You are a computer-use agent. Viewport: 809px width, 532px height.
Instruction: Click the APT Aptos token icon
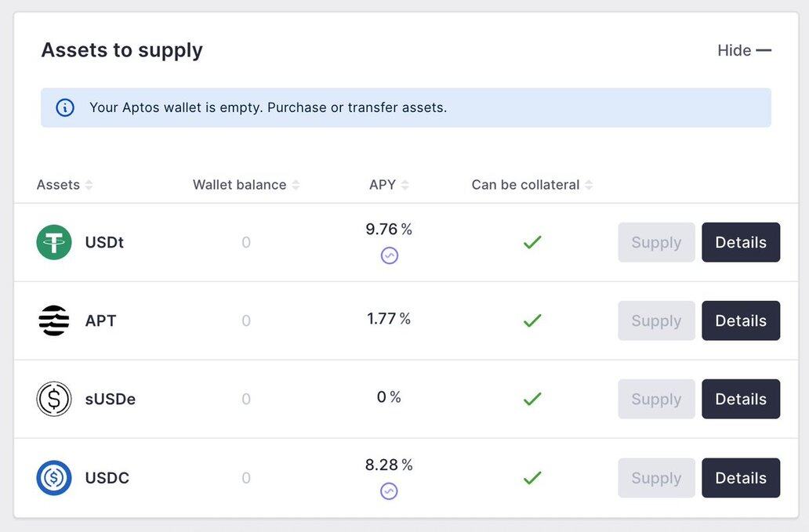(x=54, y=320)
